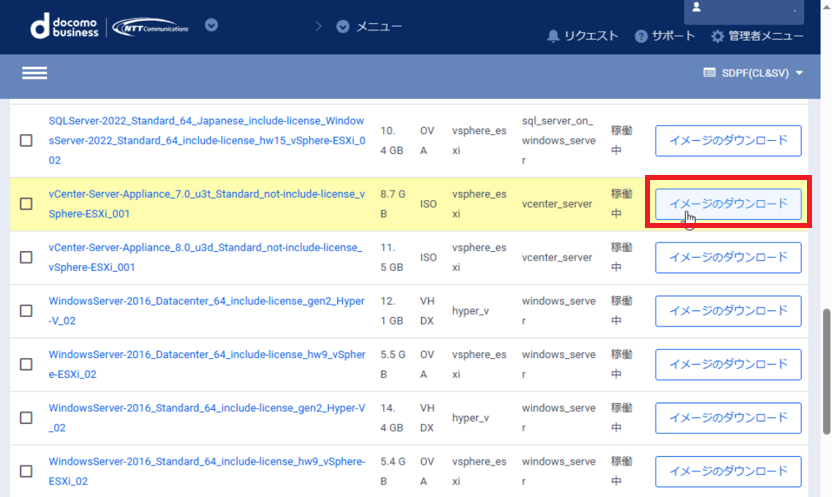This screenshot has height=497, width=832.
Task: Click the 12.1 GB size cell
Action: click(x=392, y=311)
